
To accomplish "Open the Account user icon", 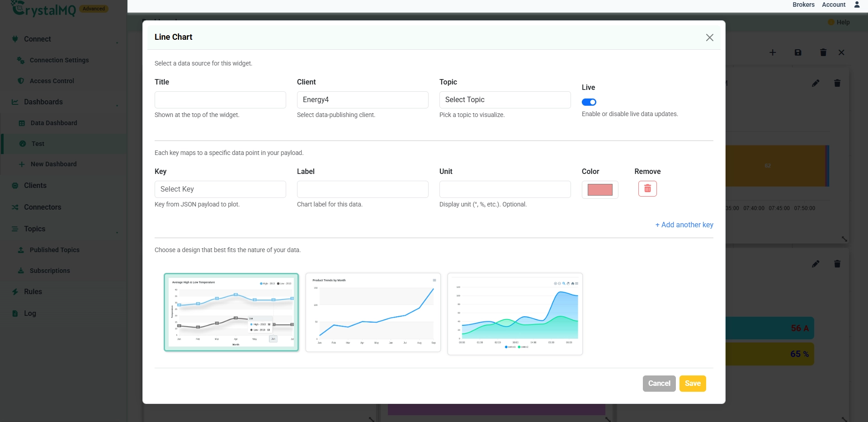I will click(x=857, y=5).
